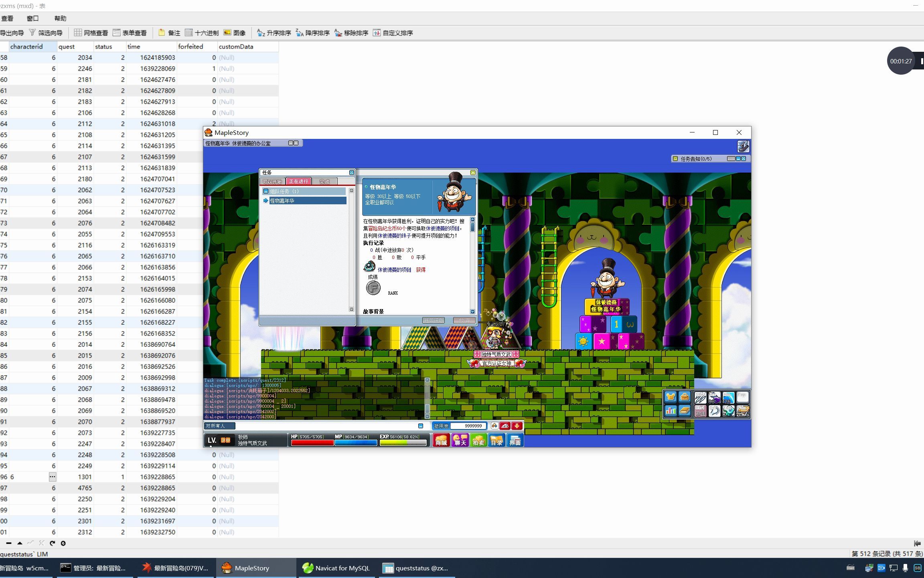This screenshot has height=578, width=924.
Task: Switch to 网格查看 grid view
Action: pos(91,33)
